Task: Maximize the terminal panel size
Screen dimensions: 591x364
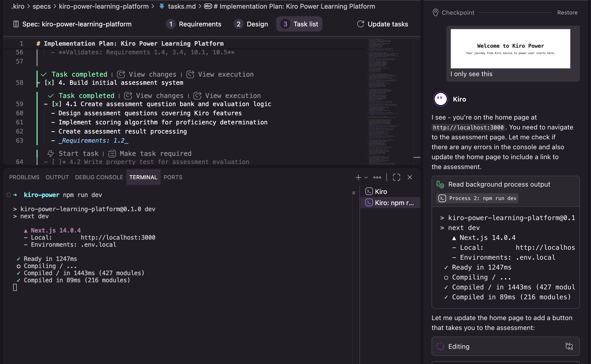Action: coord(396,177)
